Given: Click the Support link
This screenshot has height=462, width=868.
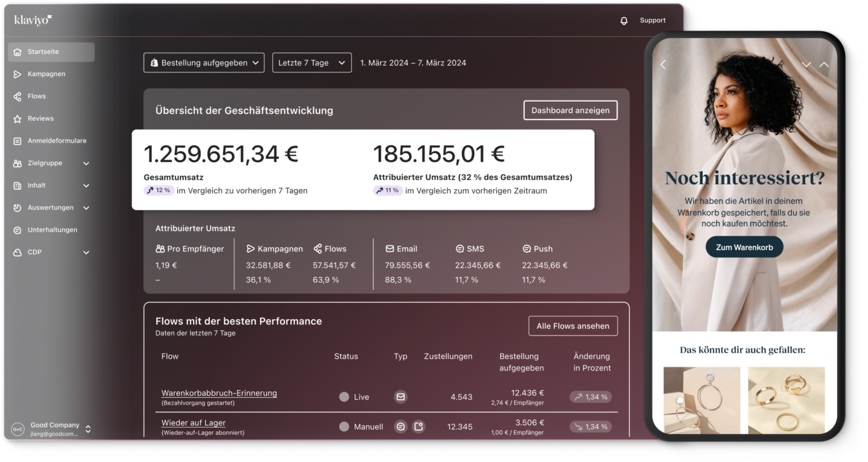Looking at the screenshot, I should tap(653, 20).
